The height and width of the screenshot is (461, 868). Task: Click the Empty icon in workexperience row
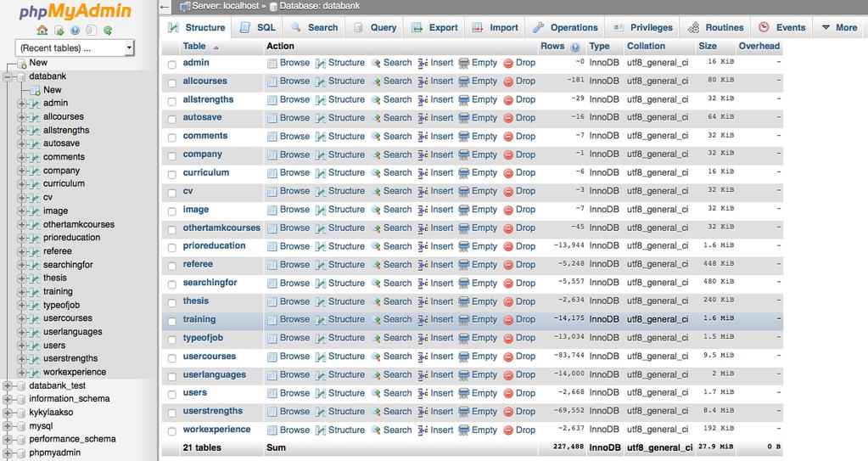pos(464,430)
